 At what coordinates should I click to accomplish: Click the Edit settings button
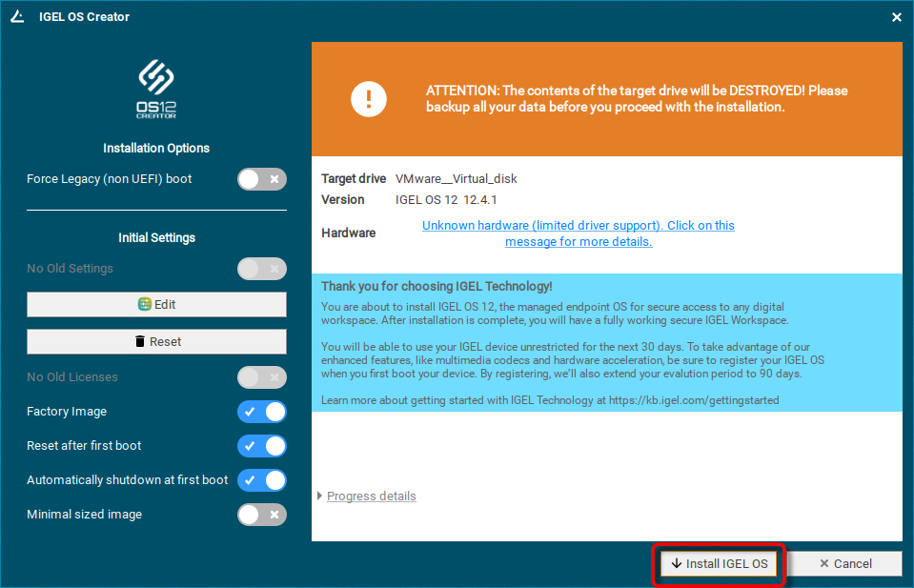pyautogui.click(x=156, y=304)
